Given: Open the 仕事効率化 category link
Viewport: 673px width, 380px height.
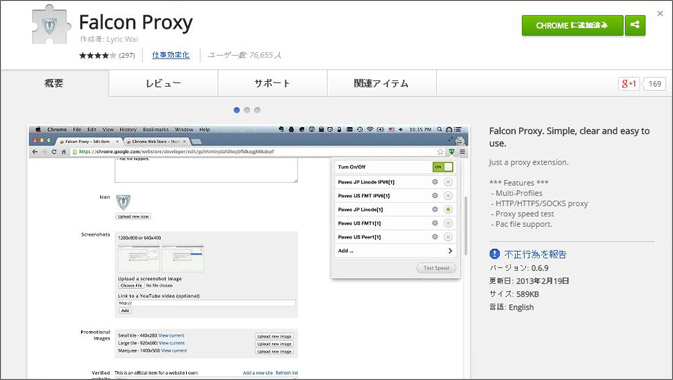Looking at the screenshot, I should [171, 55].
